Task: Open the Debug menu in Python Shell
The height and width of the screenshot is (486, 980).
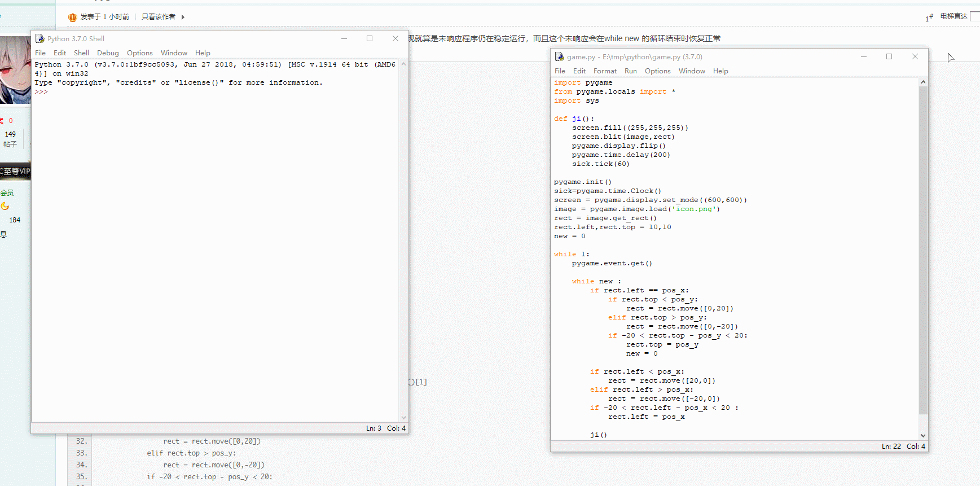Action: click(x=108, y=52)
